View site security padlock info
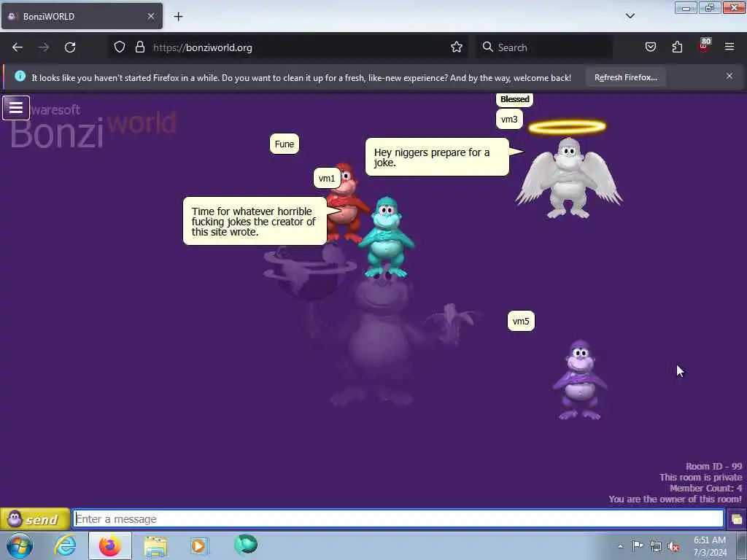The image size is (747, 560). (x=139, y=47)
